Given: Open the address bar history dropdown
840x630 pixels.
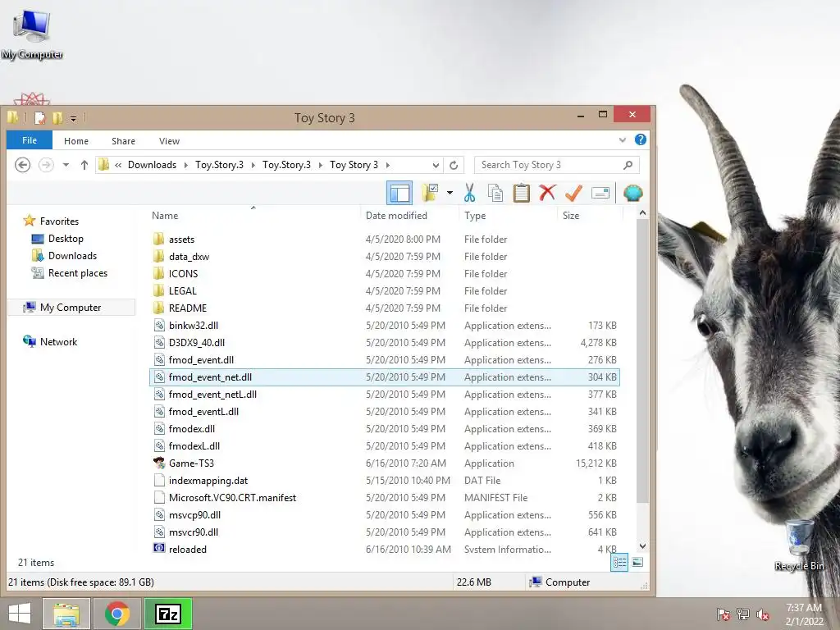Looking at the screenshot, I should tap(436, 165).
